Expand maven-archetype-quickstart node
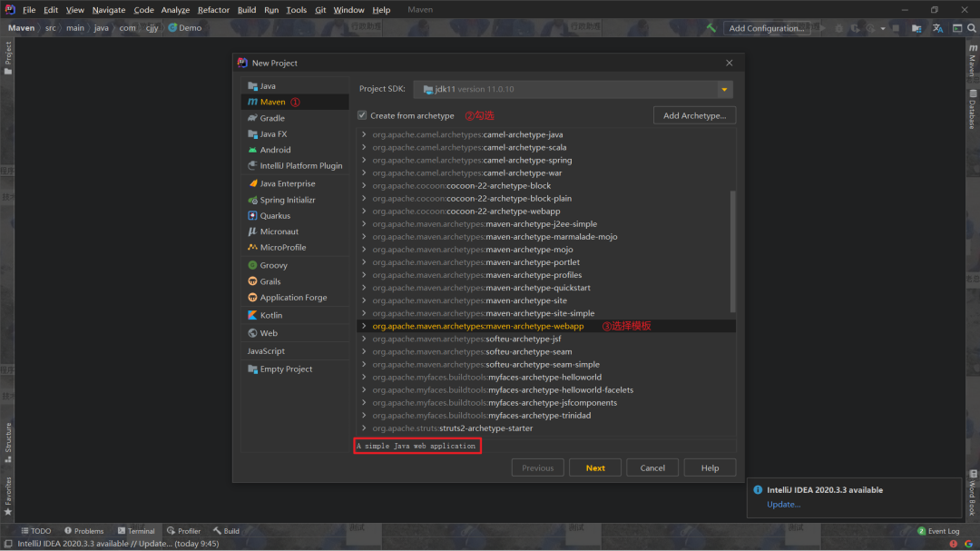 pos(364,288)
